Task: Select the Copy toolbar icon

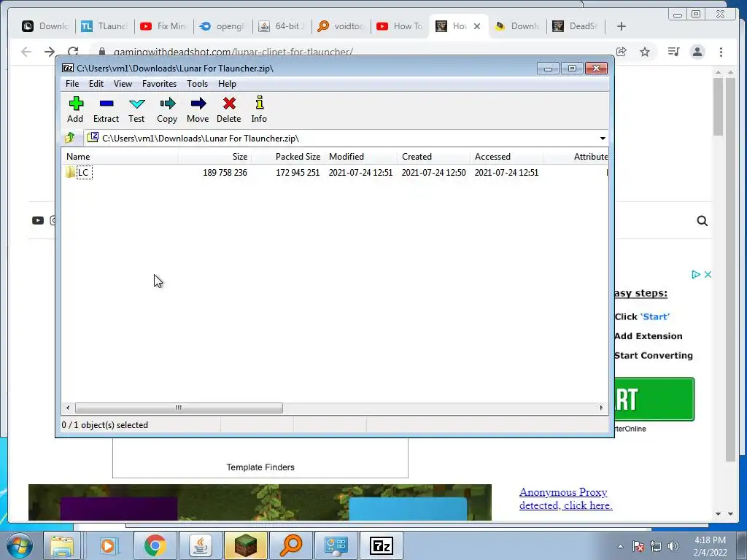Action: (167, 109)
